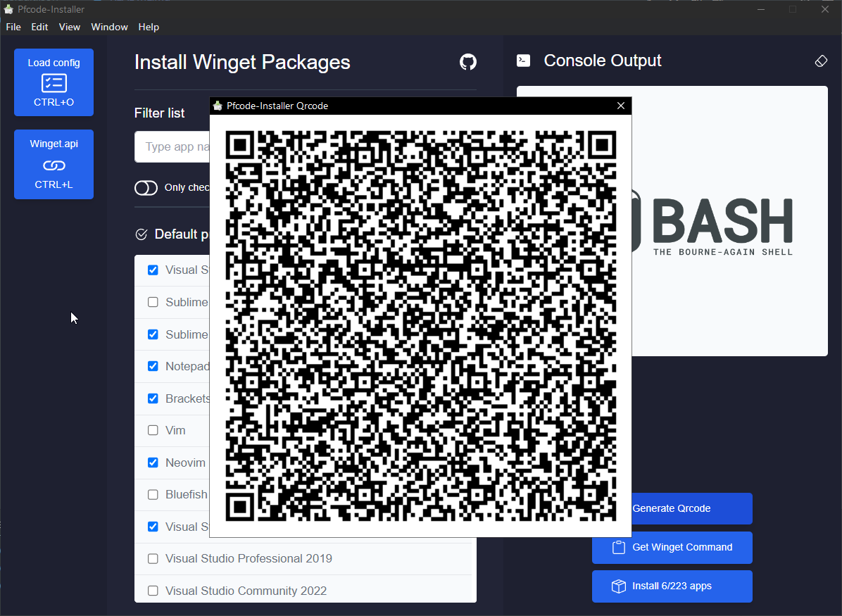Click Generate Qrcode button

pyautogui.click(x=692, y=508)
